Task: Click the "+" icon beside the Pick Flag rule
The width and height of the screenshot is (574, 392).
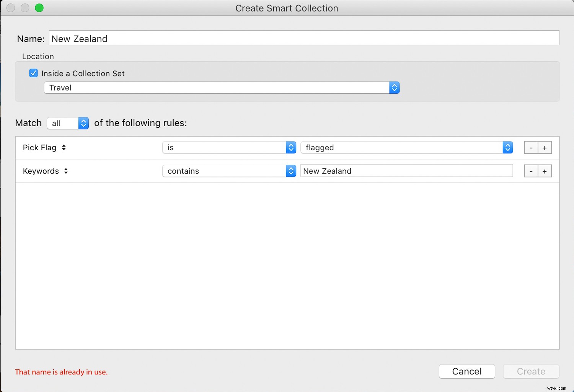Action: pyautogui.click(x=545, y=147)
